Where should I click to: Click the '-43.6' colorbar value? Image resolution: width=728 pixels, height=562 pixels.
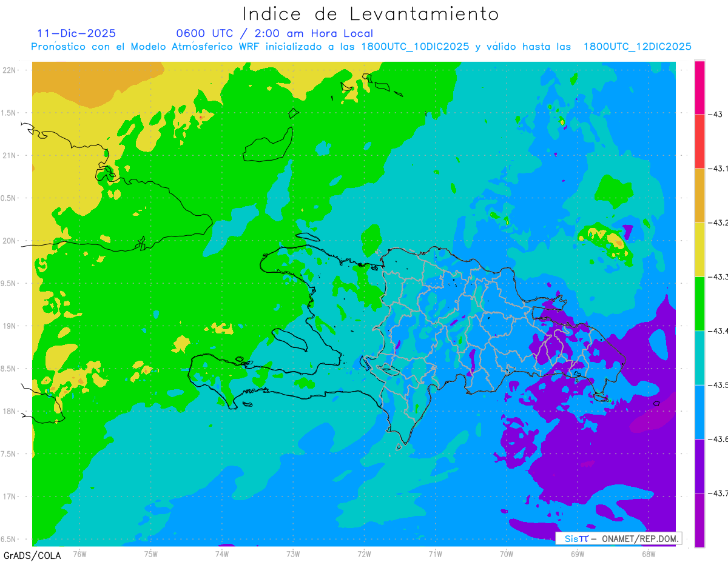coord(718,439)
